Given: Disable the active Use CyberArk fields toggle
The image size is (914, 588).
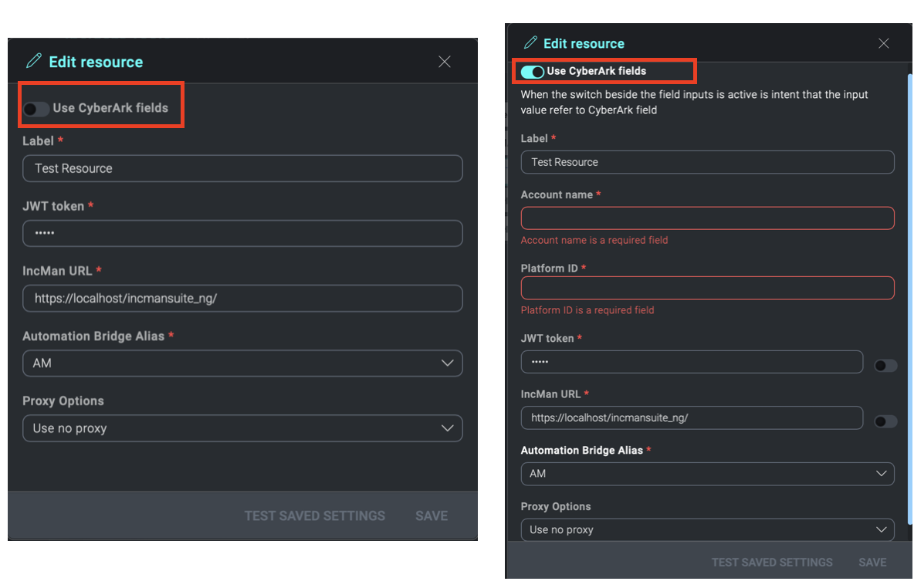Looking at the screenshot, I should [x=532, y=72].
